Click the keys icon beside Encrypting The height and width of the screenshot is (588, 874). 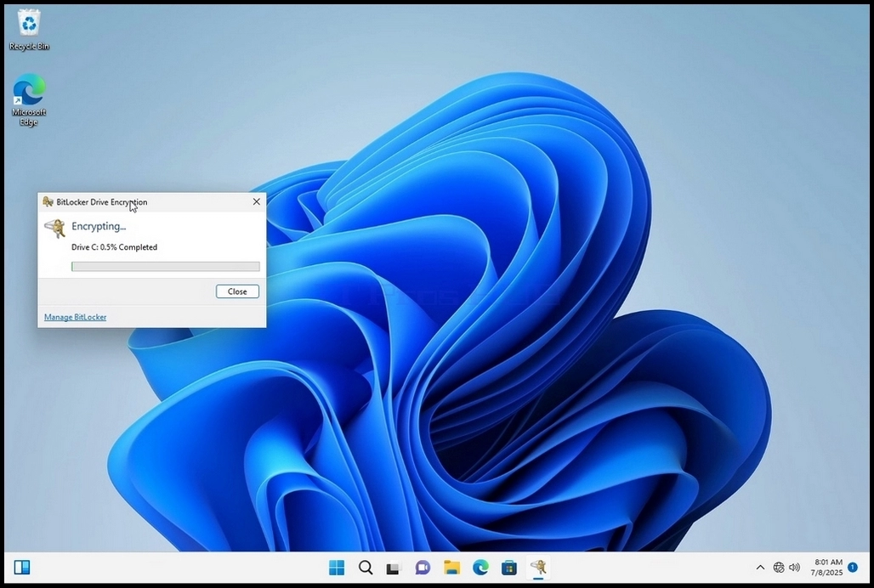click(x=55, y=229)
